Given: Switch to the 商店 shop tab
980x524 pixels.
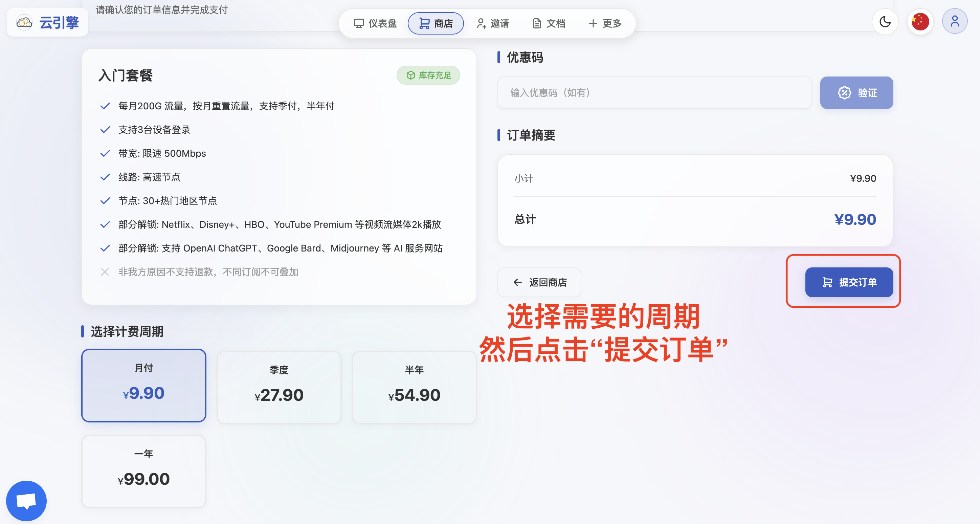Looking at the screenshot, I should point(436,24).
